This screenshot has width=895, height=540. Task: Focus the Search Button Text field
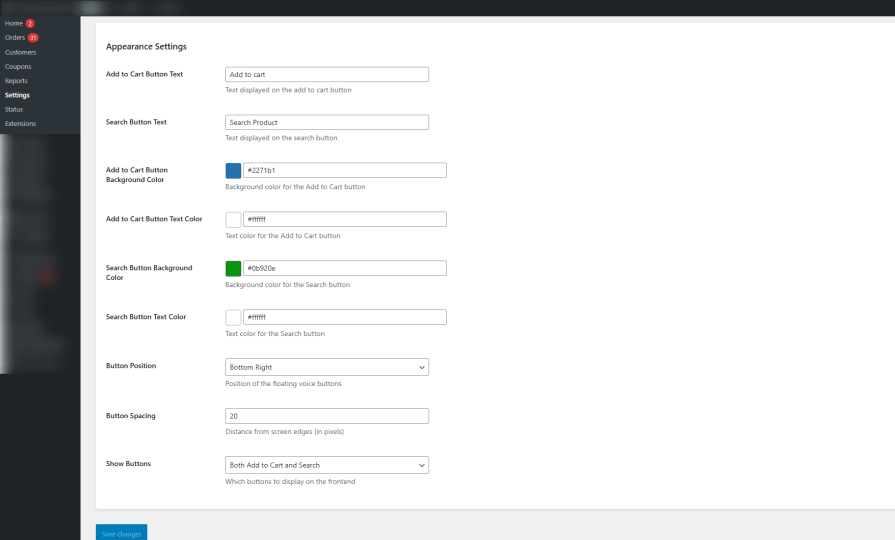pos(327,122)
